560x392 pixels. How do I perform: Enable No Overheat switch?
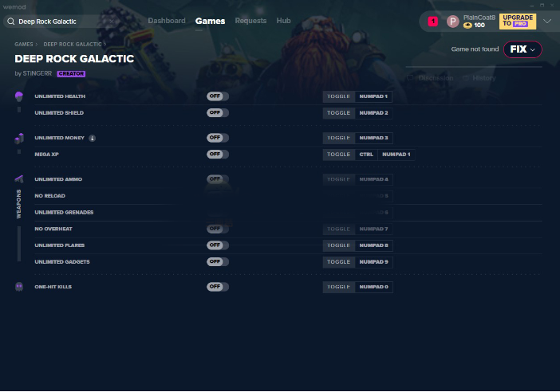218,229
